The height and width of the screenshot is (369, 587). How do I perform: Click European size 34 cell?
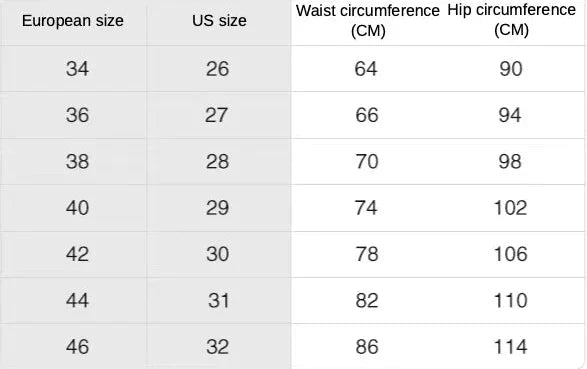[x=77, y=69]
